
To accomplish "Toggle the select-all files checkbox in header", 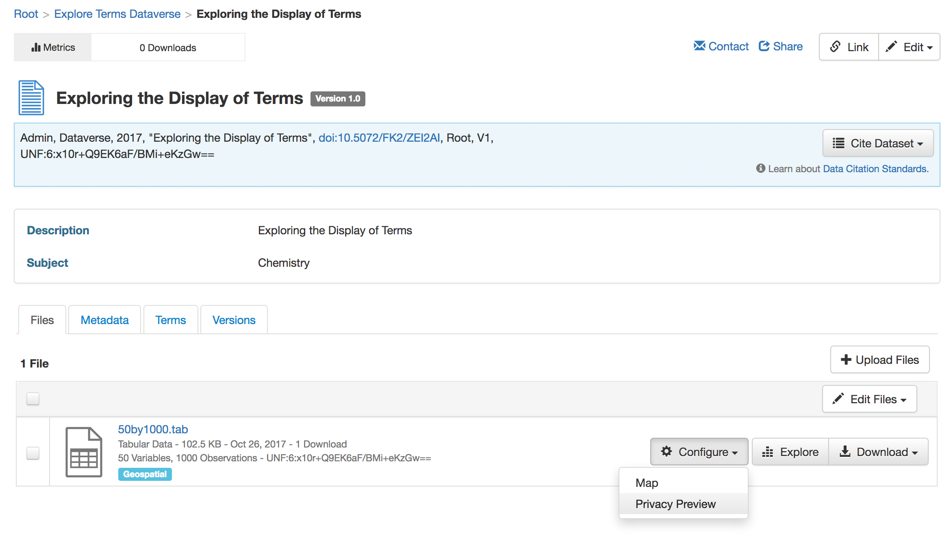I will (x=33, y=399).
